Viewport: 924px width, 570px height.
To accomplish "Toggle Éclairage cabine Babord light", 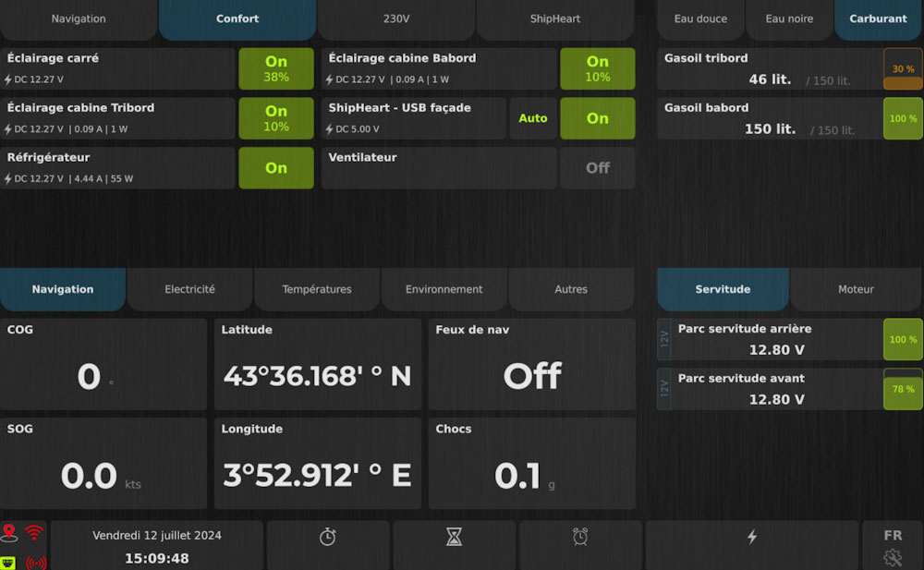I will [598, 68].
